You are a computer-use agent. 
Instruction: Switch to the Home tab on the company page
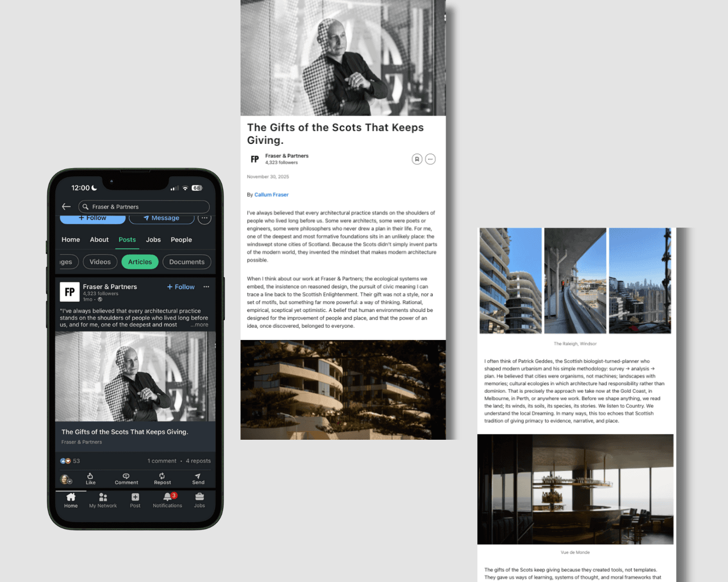point(71,240)
